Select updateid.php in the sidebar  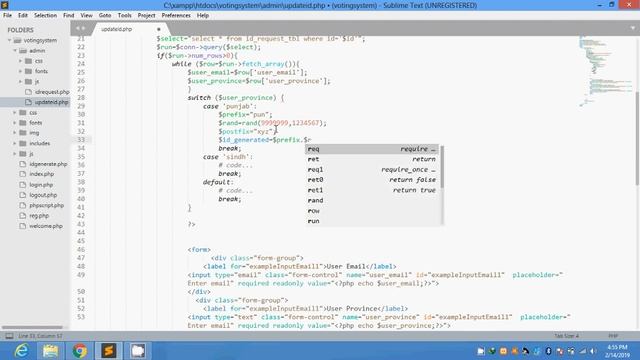pyautogui.click(x=51, y=102)
